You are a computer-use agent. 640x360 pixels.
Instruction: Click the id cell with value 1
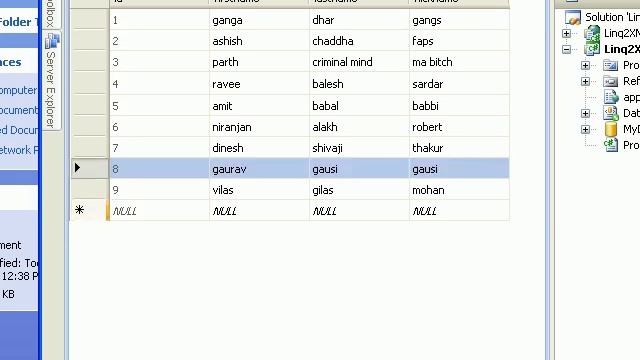click(159, 20)
